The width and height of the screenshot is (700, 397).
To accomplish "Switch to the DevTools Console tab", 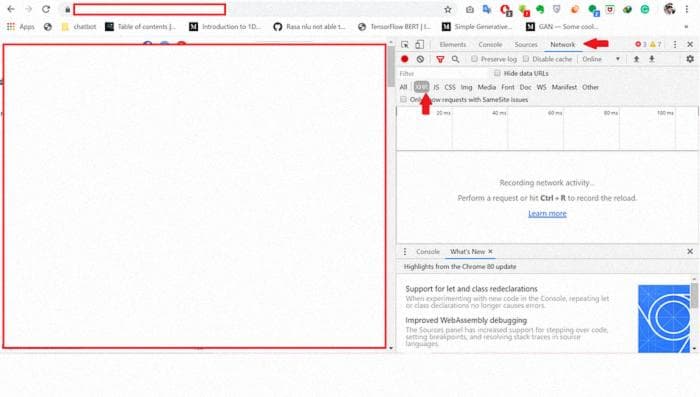I will (x=490, y=45).
